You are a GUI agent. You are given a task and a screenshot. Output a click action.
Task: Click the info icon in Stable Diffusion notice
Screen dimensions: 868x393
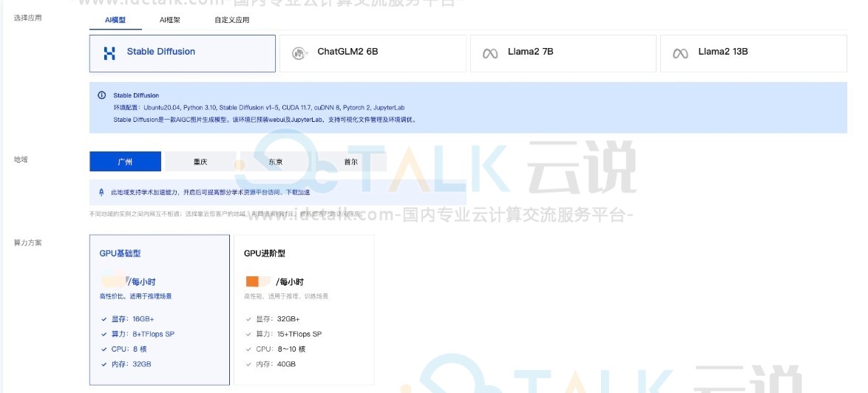pos(102,95)
